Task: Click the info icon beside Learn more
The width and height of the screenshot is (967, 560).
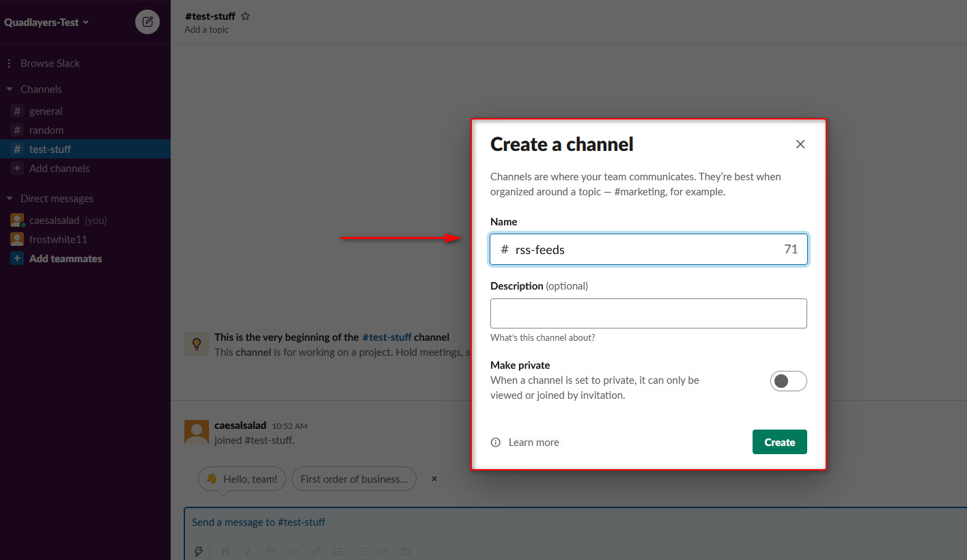Action: pos(496,443)
